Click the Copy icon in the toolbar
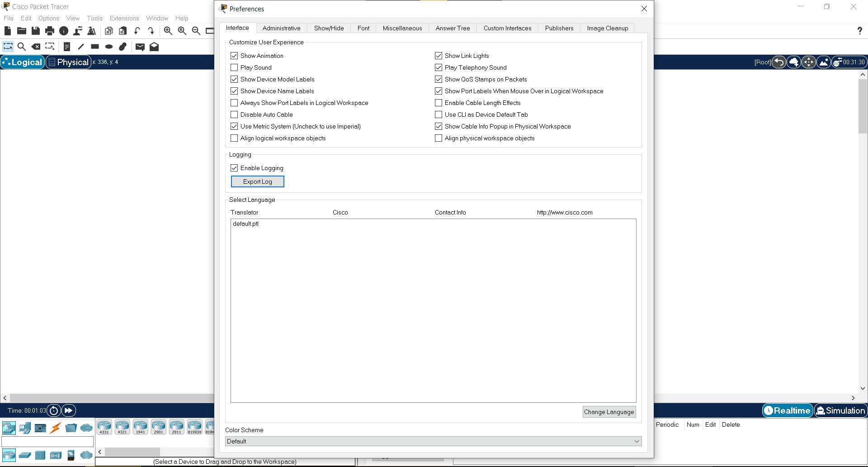 [x=109, y=31]
